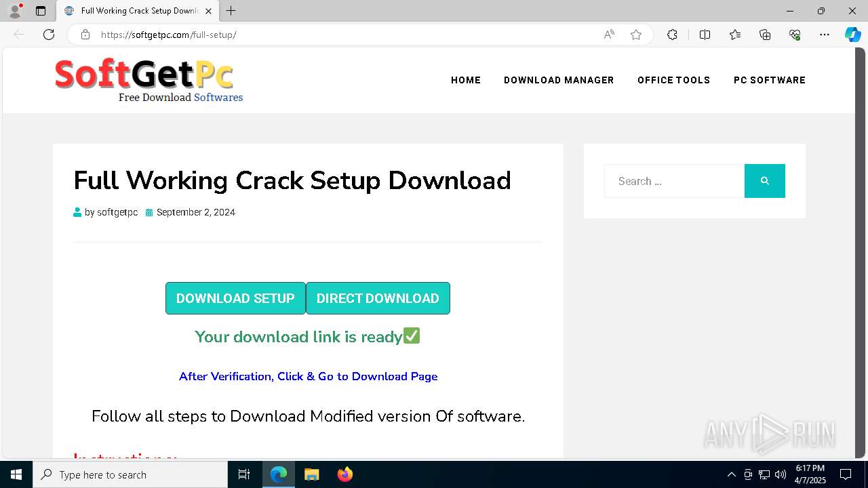Add this page to favorites star
The width and height of the screenshot is (868, 488).
point(636,35)
